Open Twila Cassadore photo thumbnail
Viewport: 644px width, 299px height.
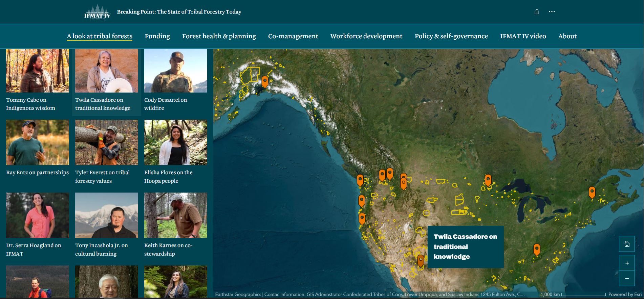(107, 71)
